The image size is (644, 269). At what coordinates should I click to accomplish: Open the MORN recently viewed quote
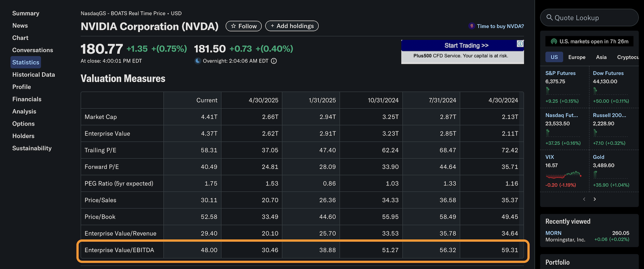point(553,233)
